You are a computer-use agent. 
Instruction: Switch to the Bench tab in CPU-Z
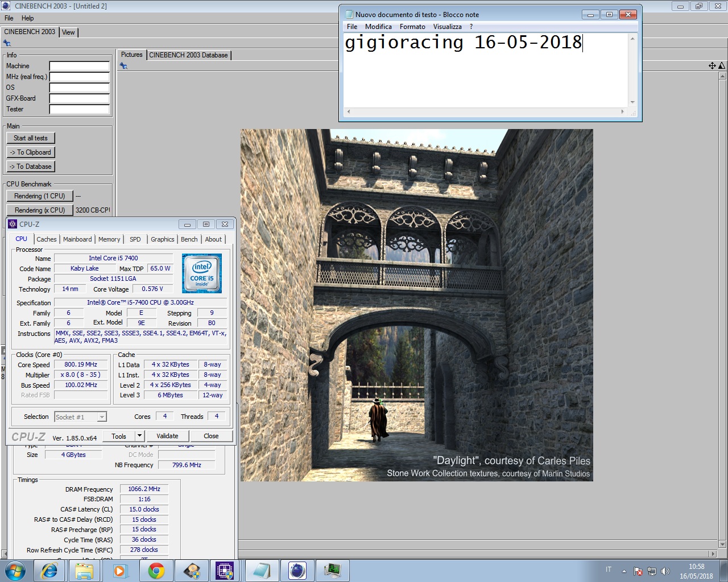[x=189, y=239]
